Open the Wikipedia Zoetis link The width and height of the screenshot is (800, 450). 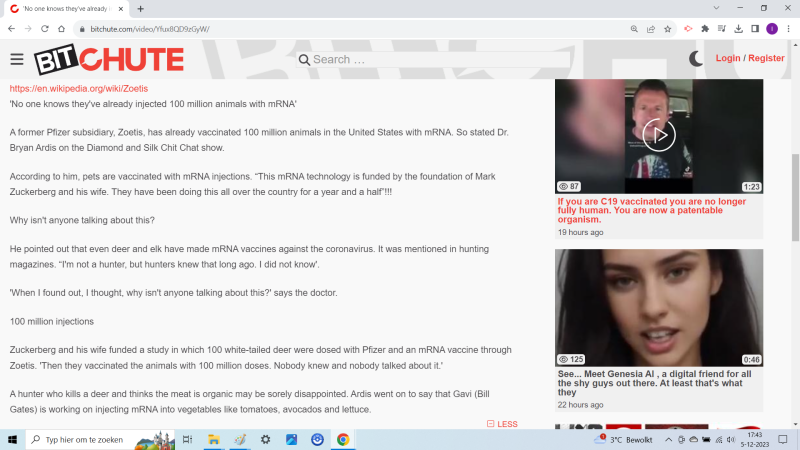coord(79,88)
